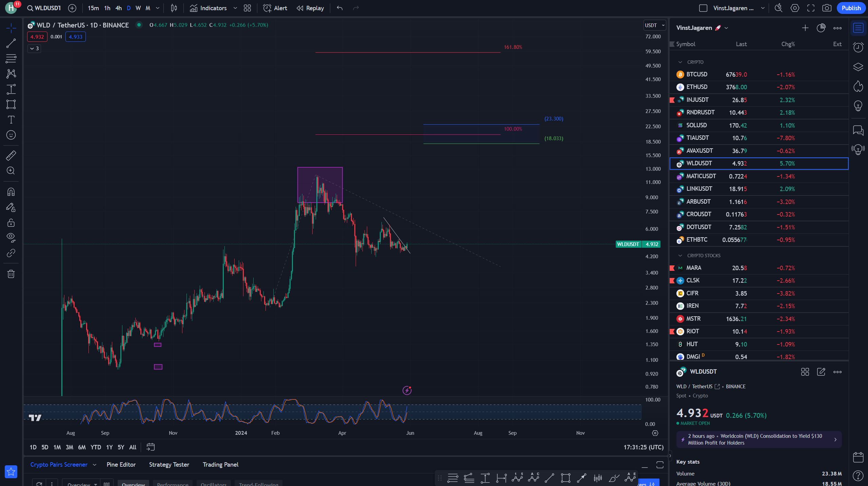Open the Strategy Tester tab
This screenshot has width=868, height=486.
pyautogui.click(x=169, y=465)
